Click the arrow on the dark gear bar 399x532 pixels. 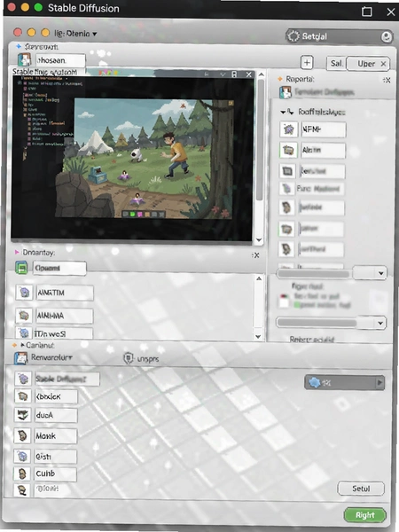[379, 383]
